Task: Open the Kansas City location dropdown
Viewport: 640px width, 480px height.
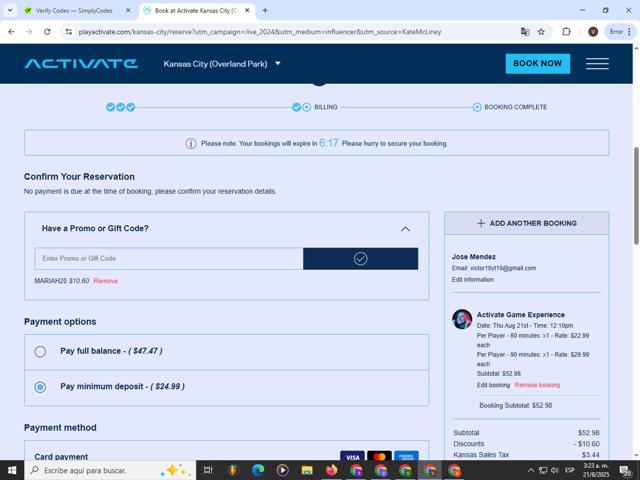Action: point(222,64)
